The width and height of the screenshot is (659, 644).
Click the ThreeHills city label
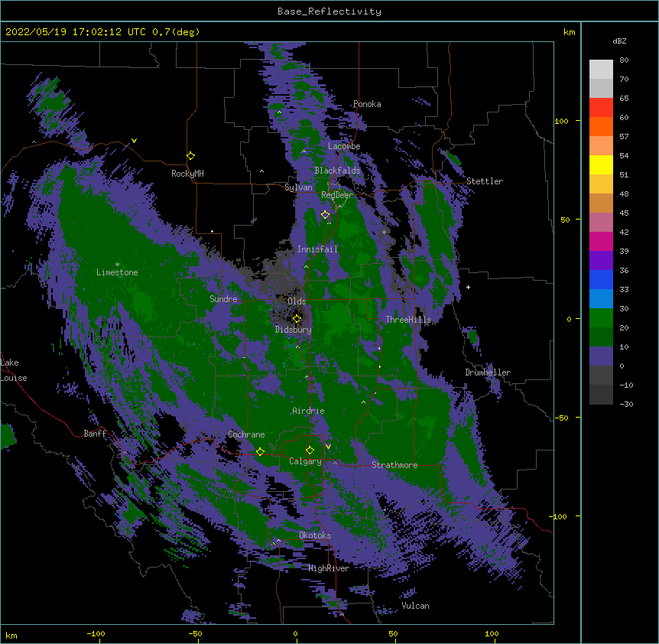tap(408, 320)
